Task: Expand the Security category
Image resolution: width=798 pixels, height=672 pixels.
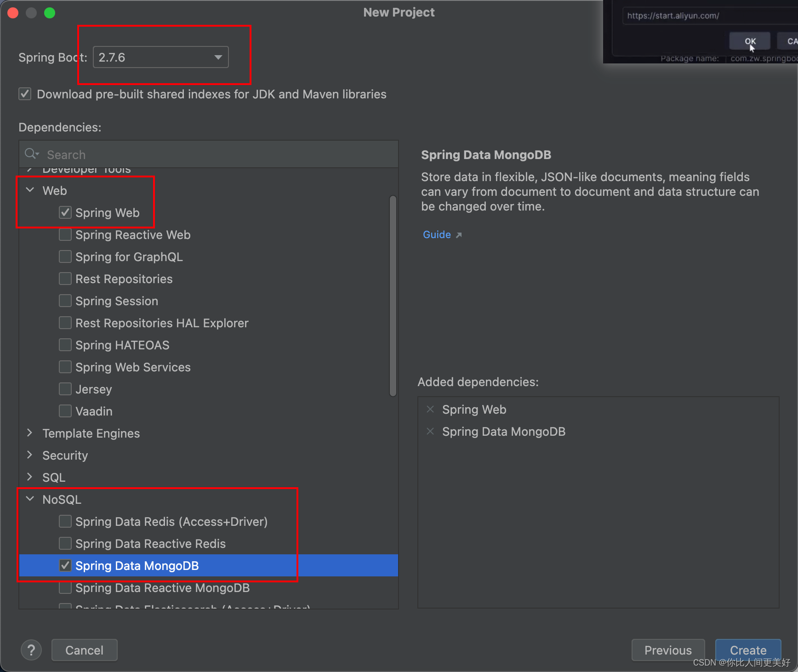Action: 30,455
